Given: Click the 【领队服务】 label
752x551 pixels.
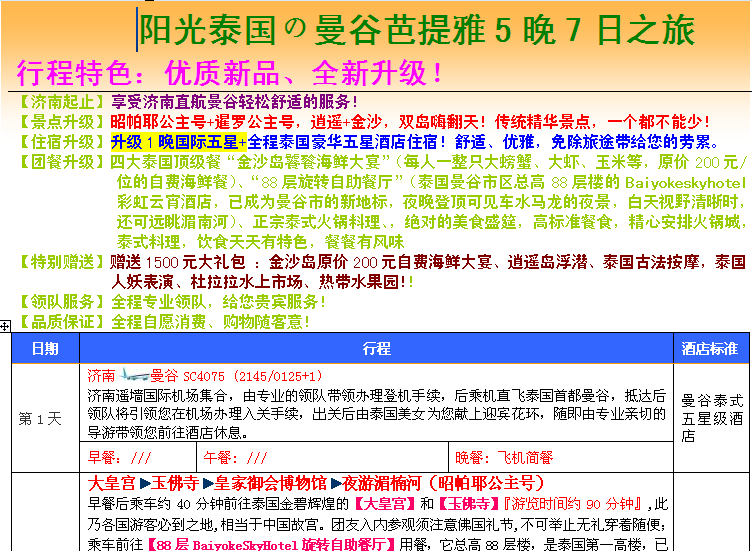Looking at the screenshot, I should [62, 302].
